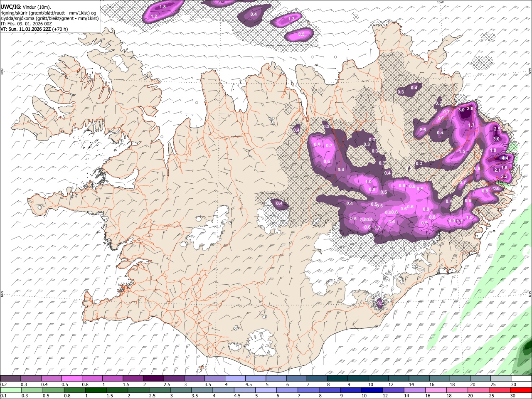Click the 1.5 snowfall value in the northeast
This screenshot has height=399, width=532.
(x=462, y=152)
